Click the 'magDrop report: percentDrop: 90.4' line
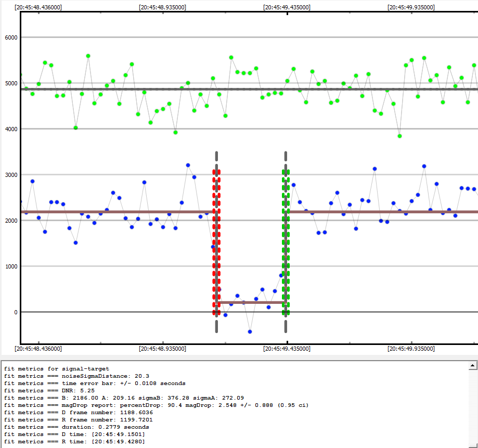 [x=157, y=405]
